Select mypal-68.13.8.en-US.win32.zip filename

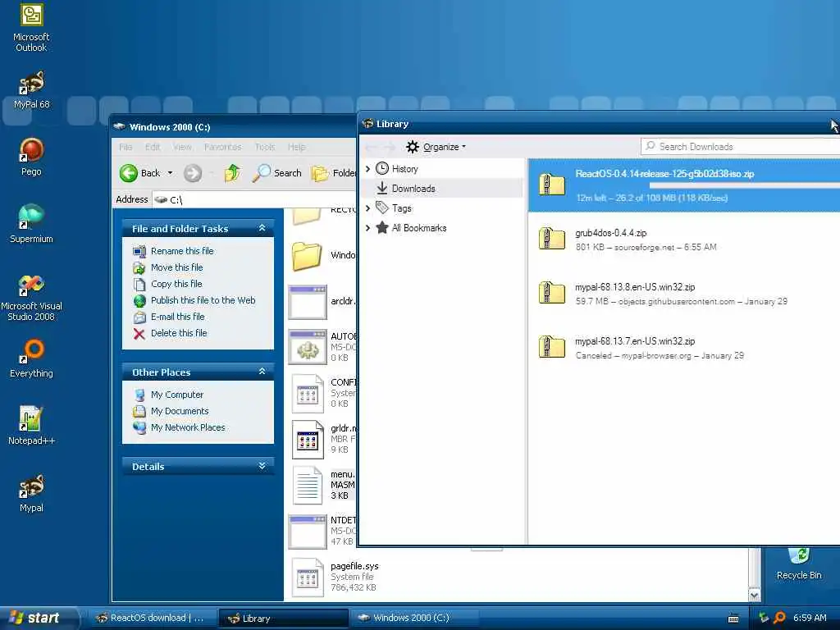point(635,287)
